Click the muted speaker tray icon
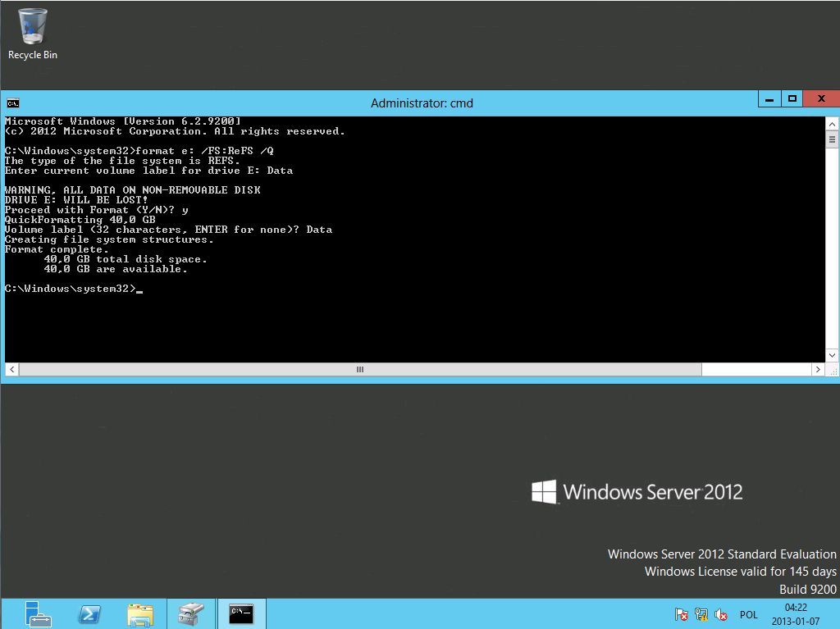 [x=721, y=614]
